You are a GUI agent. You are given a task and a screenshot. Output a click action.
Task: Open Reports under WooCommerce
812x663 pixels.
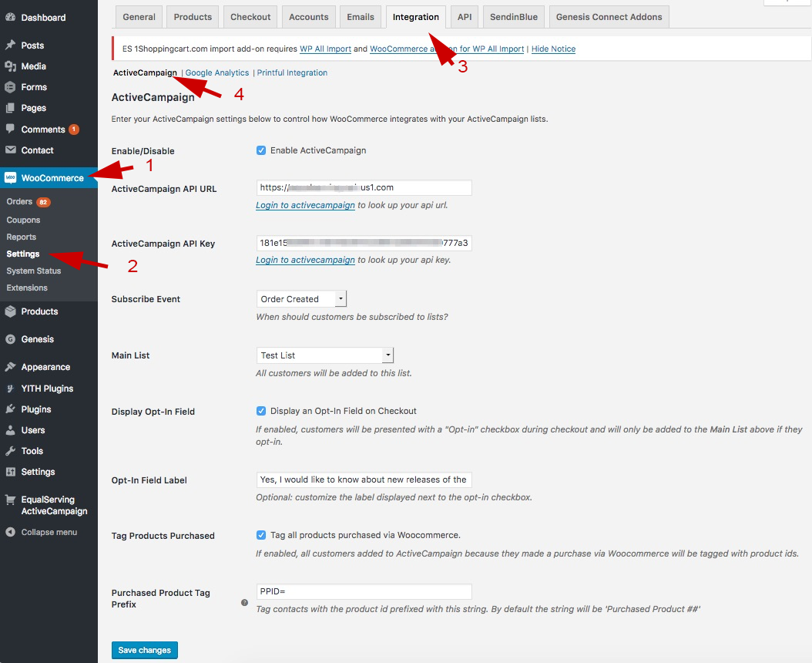[22, 237]
